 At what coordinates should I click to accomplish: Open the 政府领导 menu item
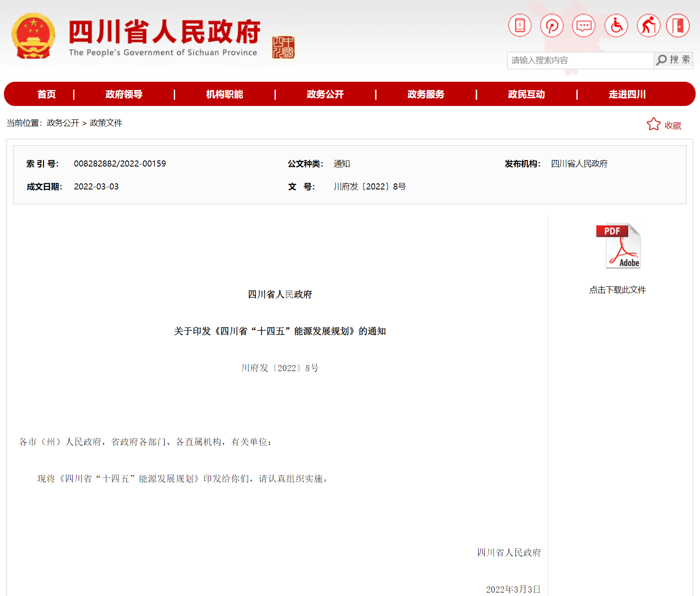(x=124, y=94)
